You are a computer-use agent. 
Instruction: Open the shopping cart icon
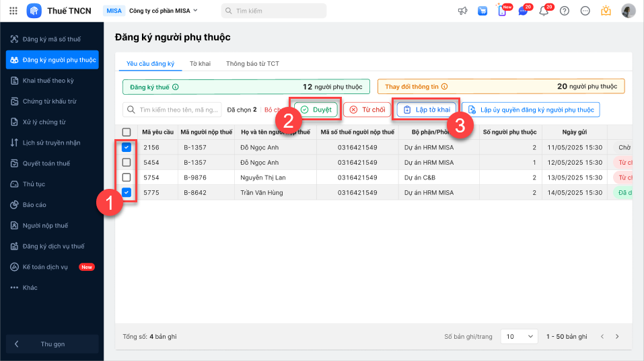(x=482, y=11)
